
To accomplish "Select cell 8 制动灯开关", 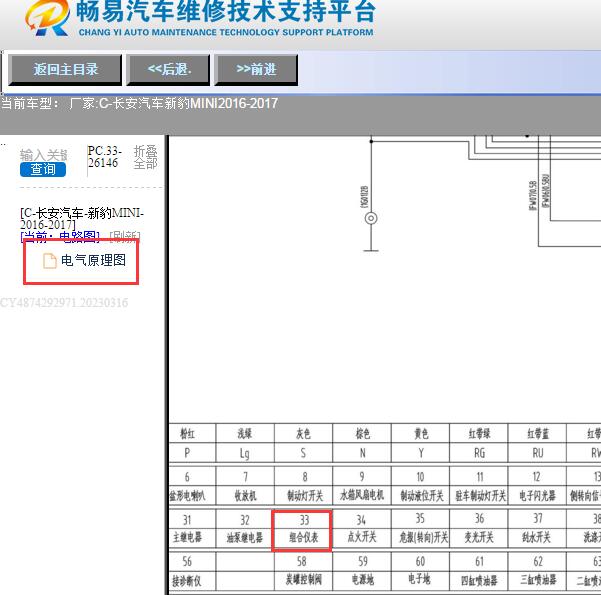I will [x=303, y=486].
